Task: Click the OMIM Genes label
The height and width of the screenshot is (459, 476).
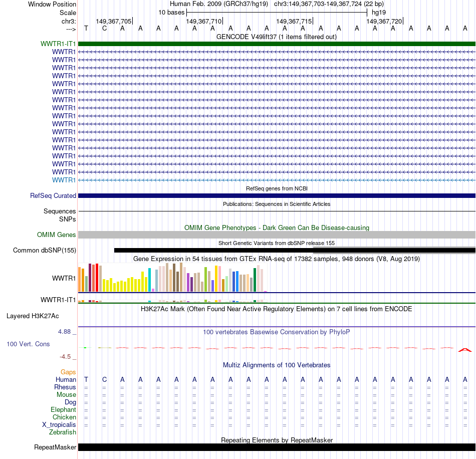Action: (x=56, y=235)
